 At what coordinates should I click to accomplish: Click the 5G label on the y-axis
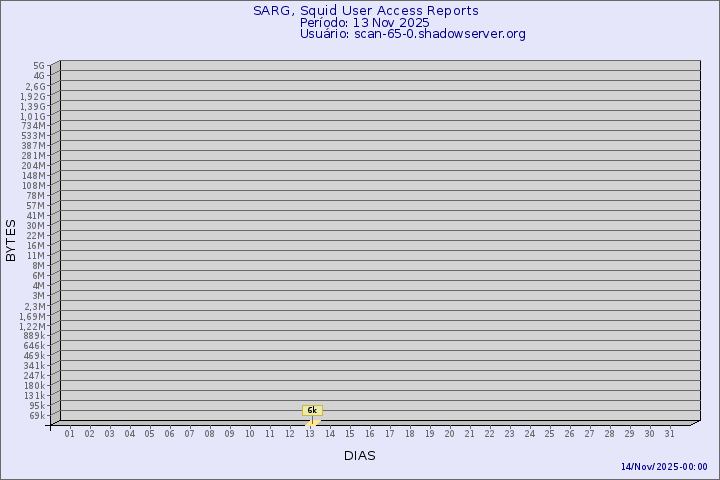tap(38, 66)
